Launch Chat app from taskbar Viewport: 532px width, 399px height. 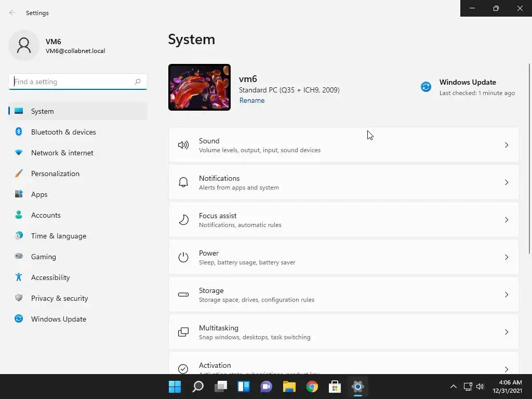tap(267, 387)
